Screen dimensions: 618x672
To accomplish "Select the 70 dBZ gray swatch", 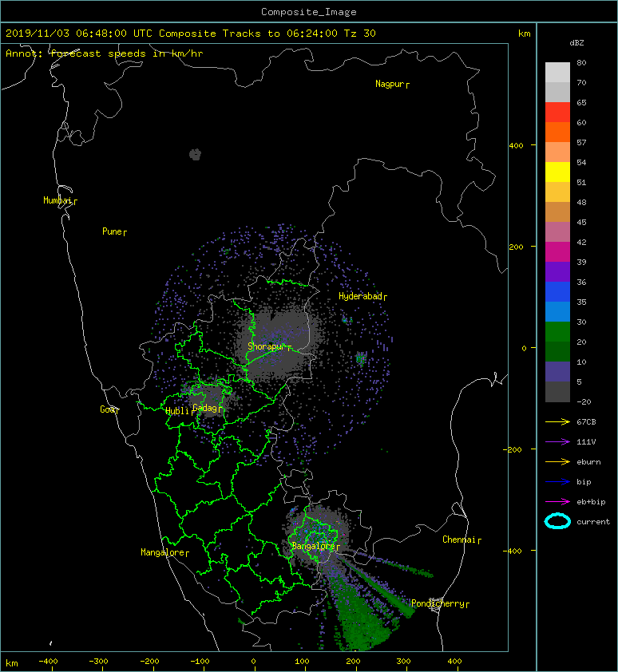I will (x=557, y=92).
